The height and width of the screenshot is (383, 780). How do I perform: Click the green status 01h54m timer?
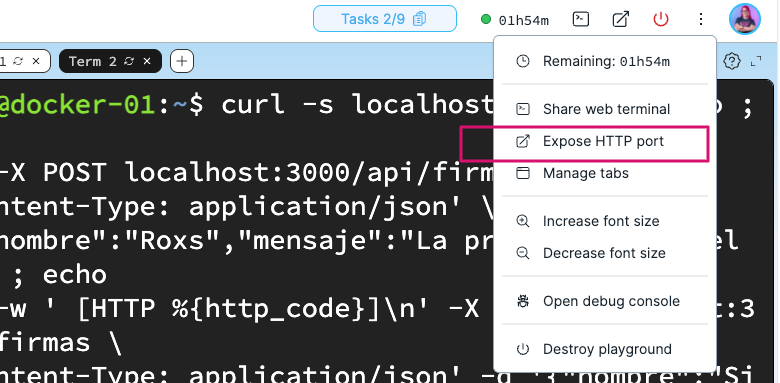click(515, 20)
